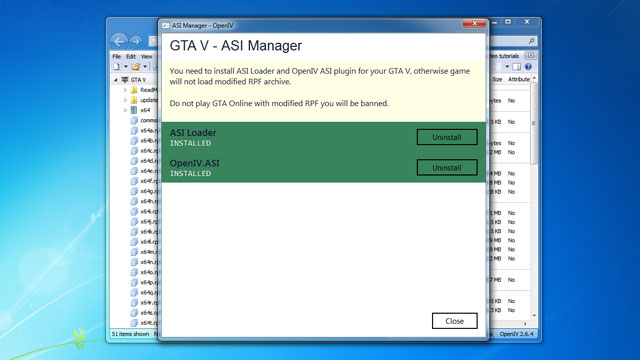640x360 pixels.
Task: Click the OpenIV 2.6.4 version label
Action: [516, 334]
